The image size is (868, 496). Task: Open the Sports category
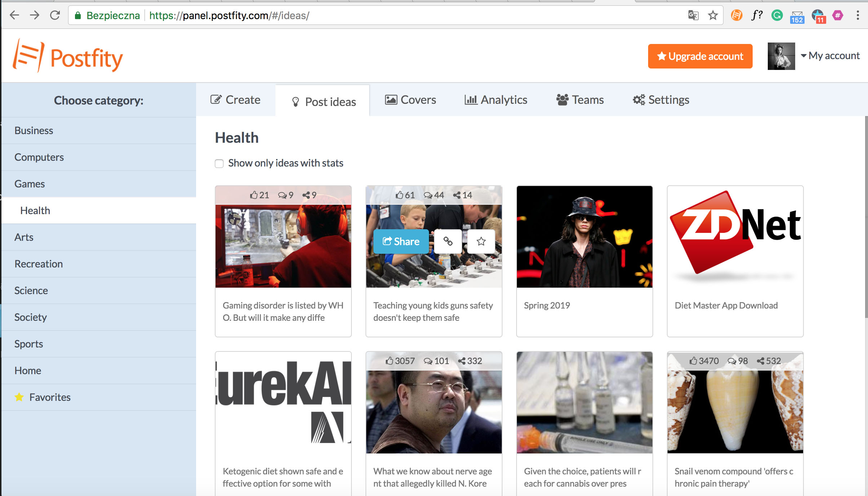(99, 344)
